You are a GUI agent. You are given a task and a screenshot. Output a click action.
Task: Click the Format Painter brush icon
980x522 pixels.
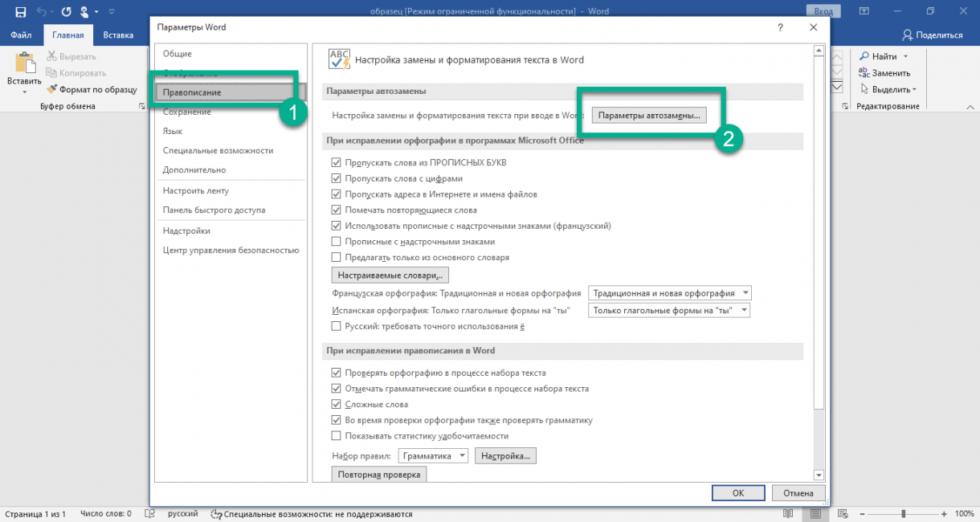tap(52, 89)
